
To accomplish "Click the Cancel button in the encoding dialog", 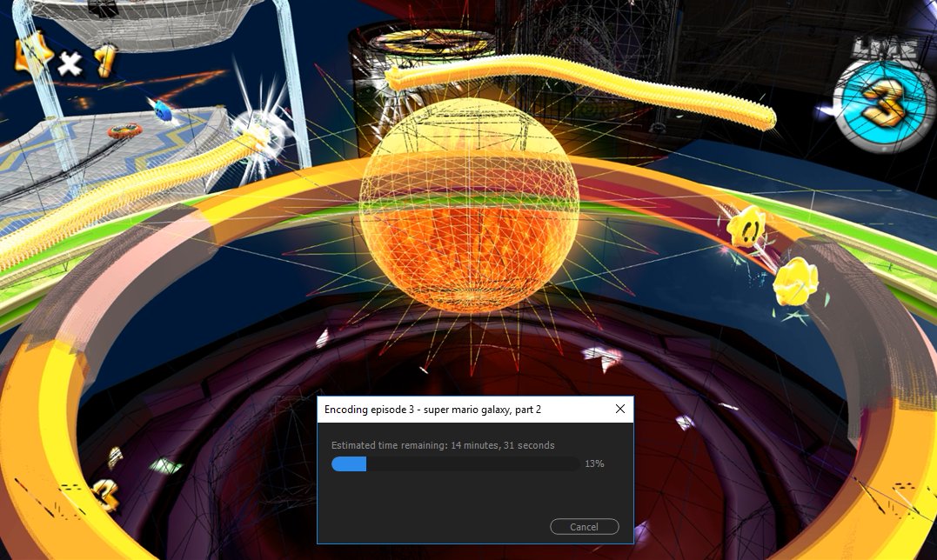I will [584, 527].
